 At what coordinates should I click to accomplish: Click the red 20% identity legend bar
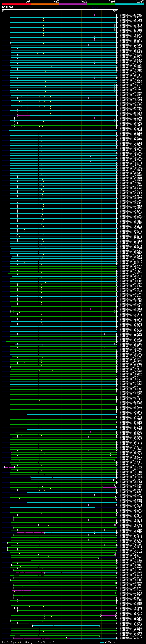click(16, 4)
